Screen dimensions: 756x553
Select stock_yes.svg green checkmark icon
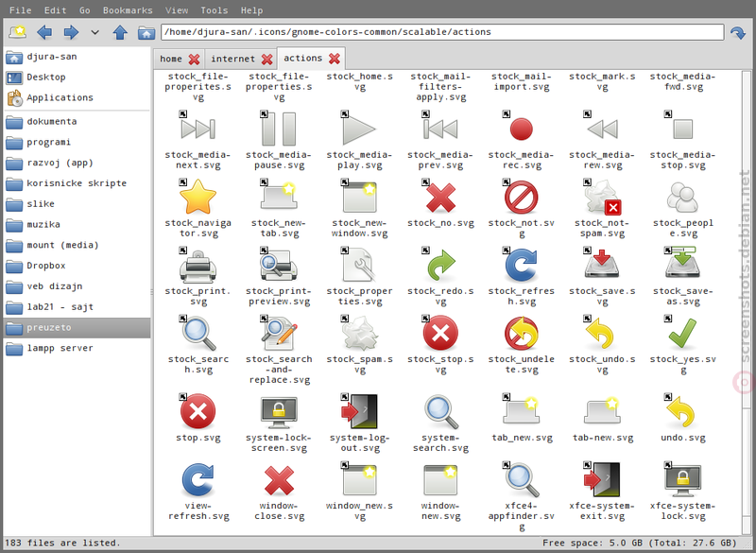tap(682, 333)
